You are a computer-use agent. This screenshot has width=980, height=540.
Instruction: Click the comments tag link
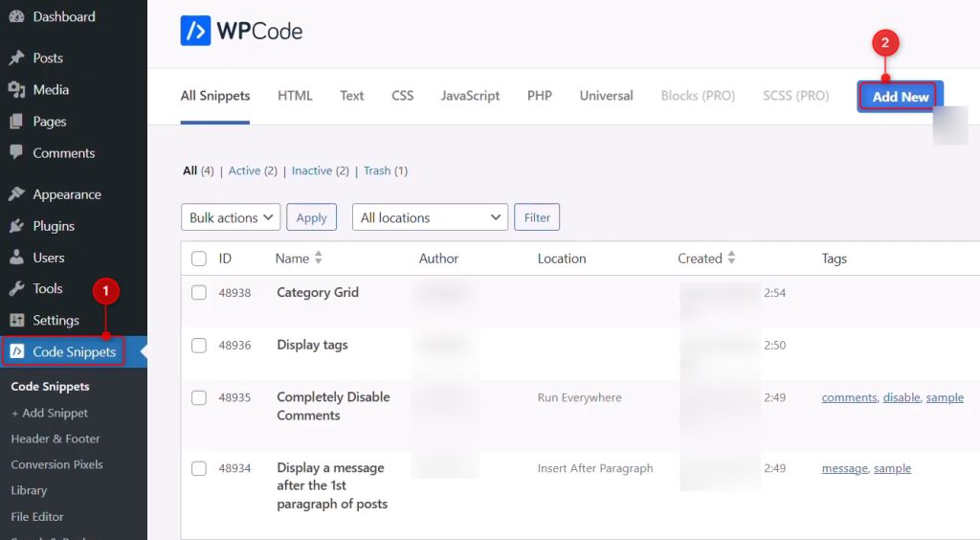tap(849, 397)
